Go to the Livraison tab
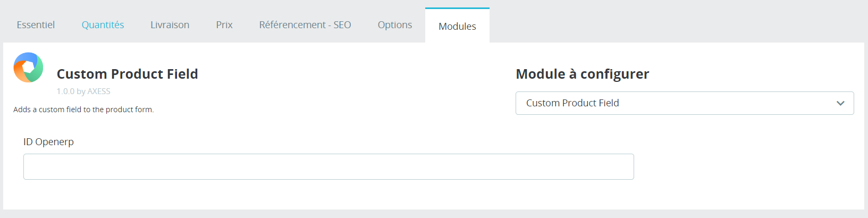 click(170, 25)
